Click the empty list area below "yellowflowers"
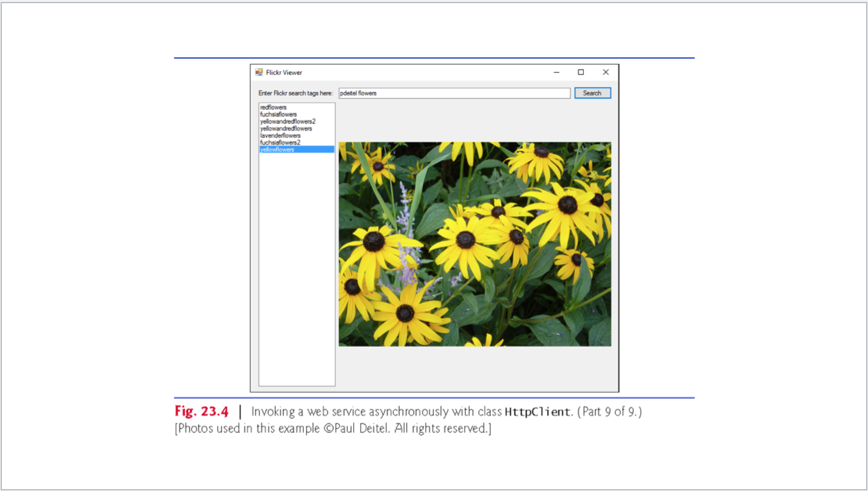The width and height of the screenshot is (868, 491). (x=296, y=255)
